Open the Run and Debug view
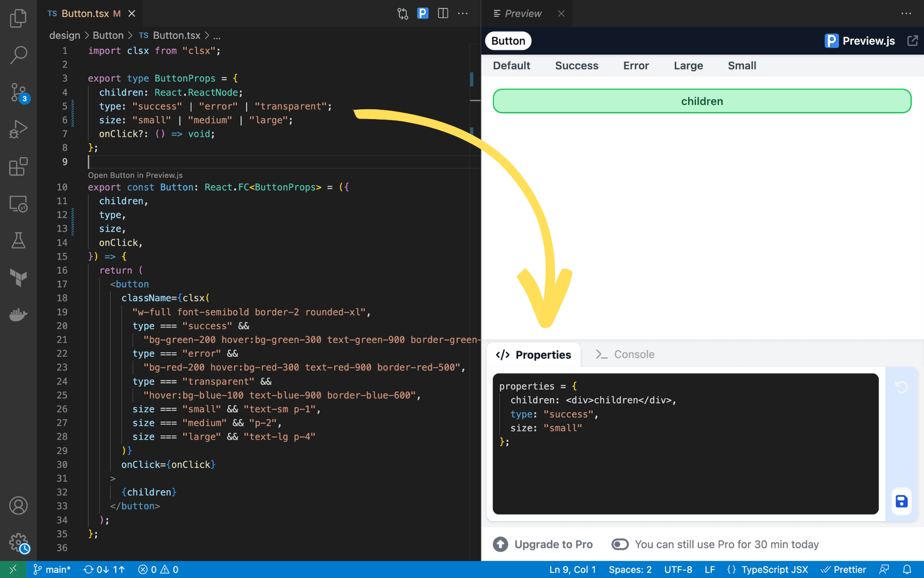The image size is (924, 578). [x=18, y=129]
